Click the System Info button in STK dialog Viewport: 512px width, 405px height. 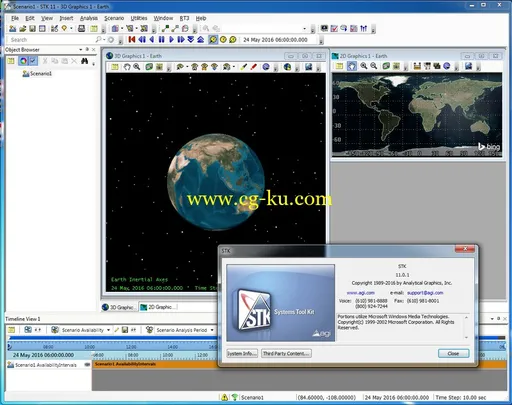click(242, 353)
